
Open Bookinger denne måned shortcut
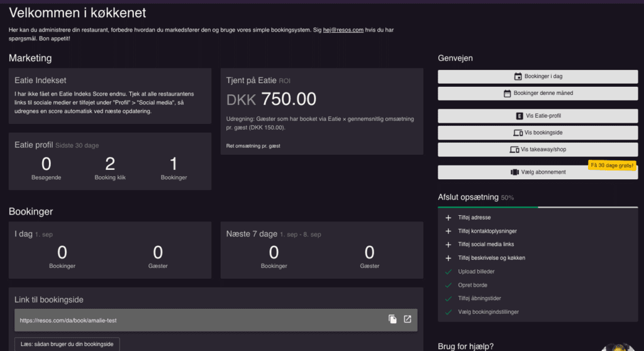[538, 93]
